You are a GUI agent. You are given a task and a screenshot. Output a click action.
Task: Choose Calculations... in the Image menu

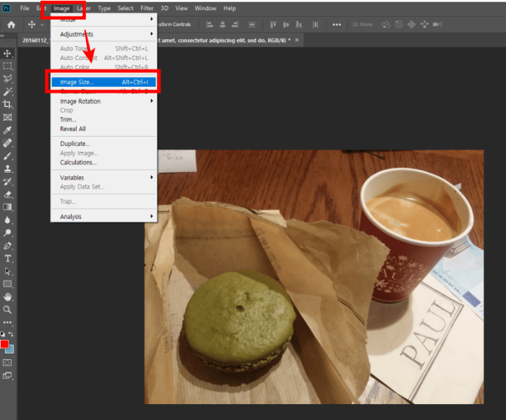click(103, 163)
